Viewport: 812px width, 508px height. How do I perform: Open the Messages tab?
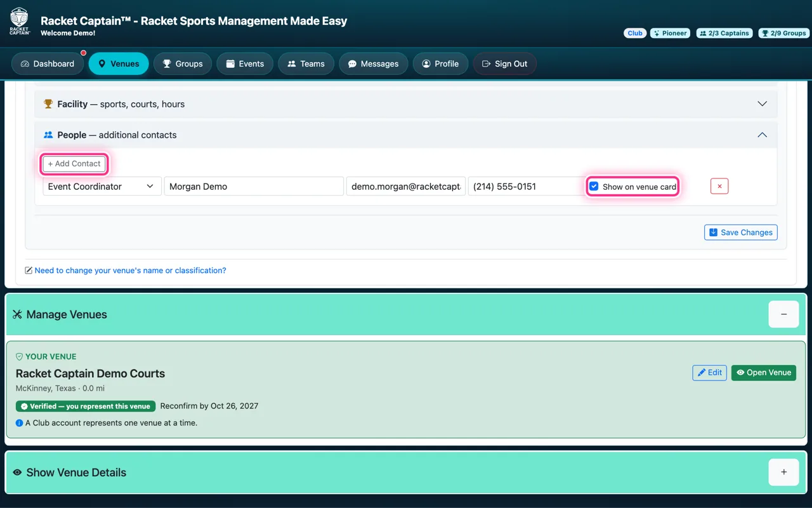373,63
